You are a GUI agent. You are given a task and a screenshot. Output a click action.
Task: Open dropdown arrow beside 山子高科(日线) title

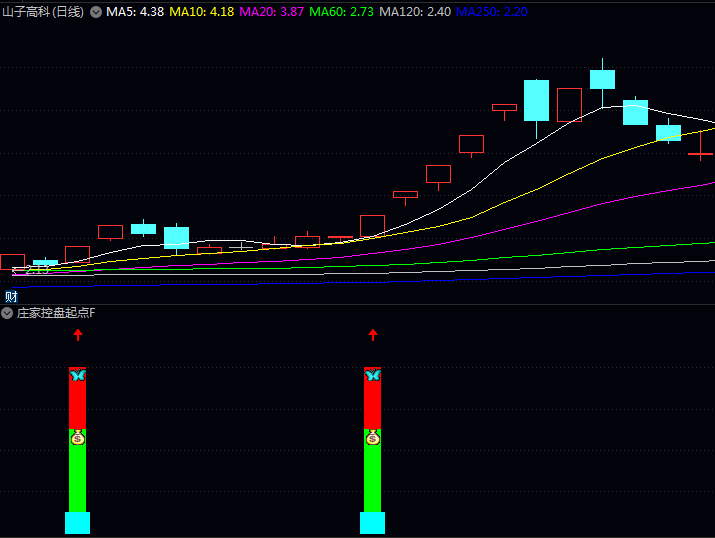pyautogui.click(x=96, y=12)
